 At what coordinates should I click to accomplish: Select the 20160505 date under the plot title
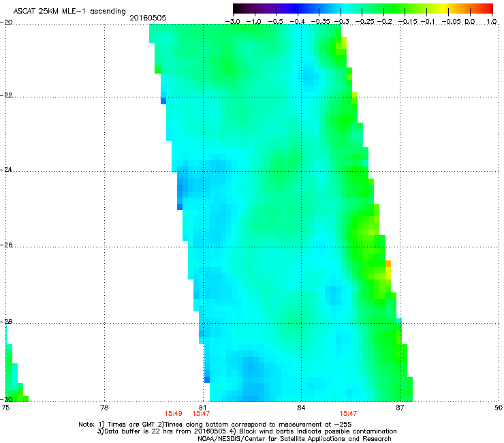[148, 18]
